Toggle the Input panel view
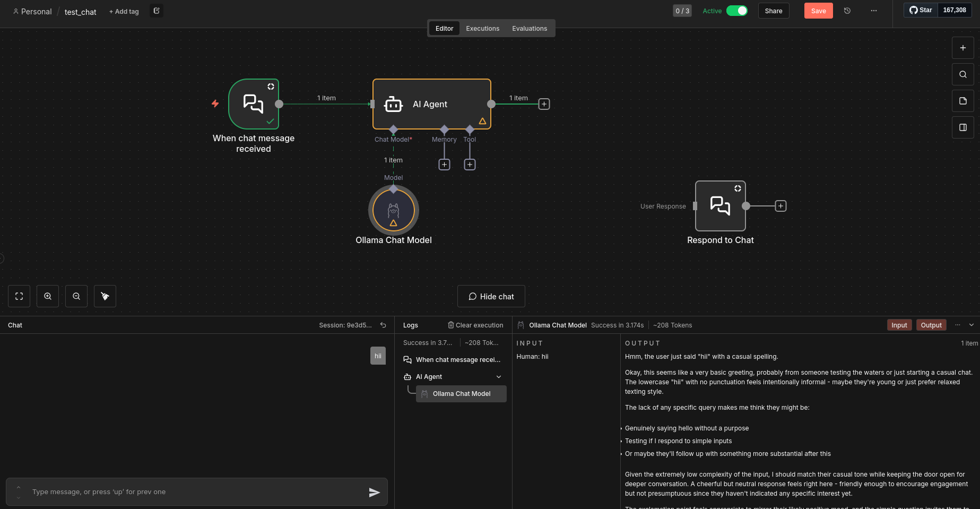980x509 pixels. coord(899,325)
